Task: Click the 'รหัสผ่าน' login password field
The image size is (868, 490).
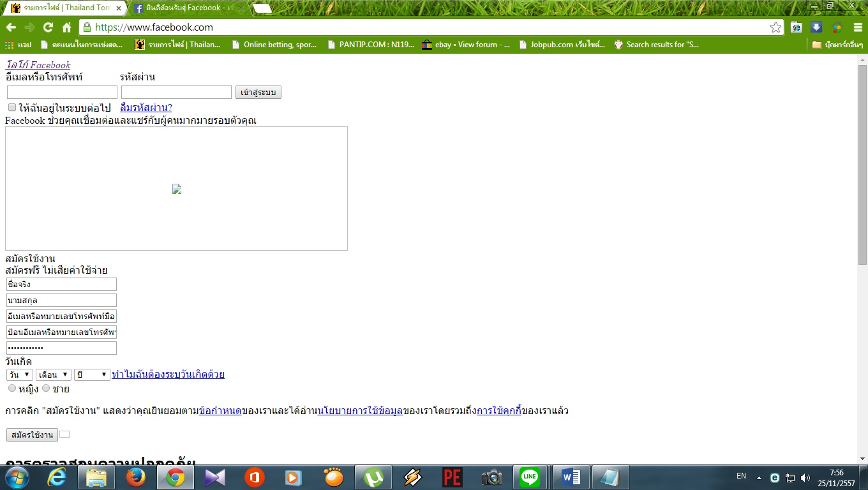Action: [176, 93]
